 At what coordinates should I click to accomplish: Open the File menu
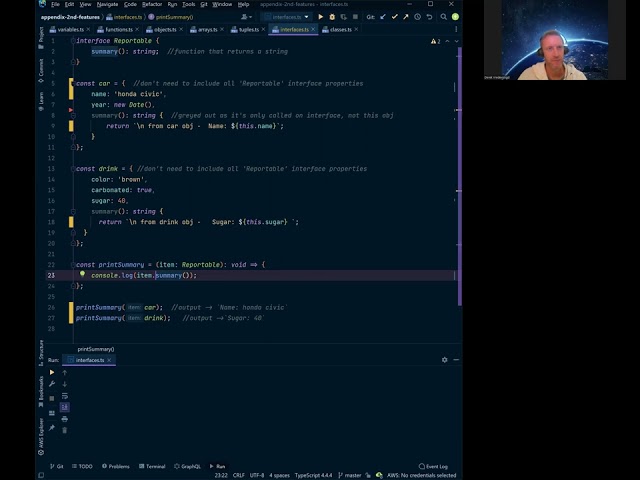[55, 4]
